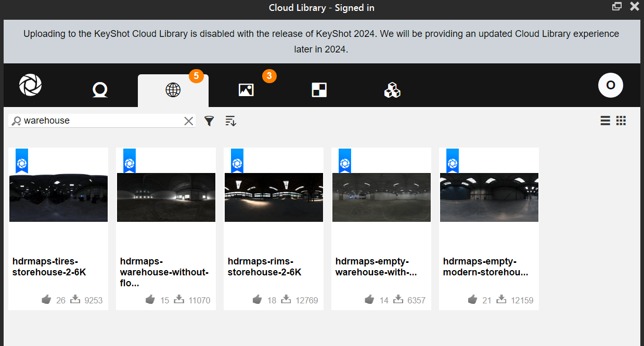The image size is (644, 346).
Task: Open the Models cubes tab
Action: pyautogui.click(x=392, y=90)
